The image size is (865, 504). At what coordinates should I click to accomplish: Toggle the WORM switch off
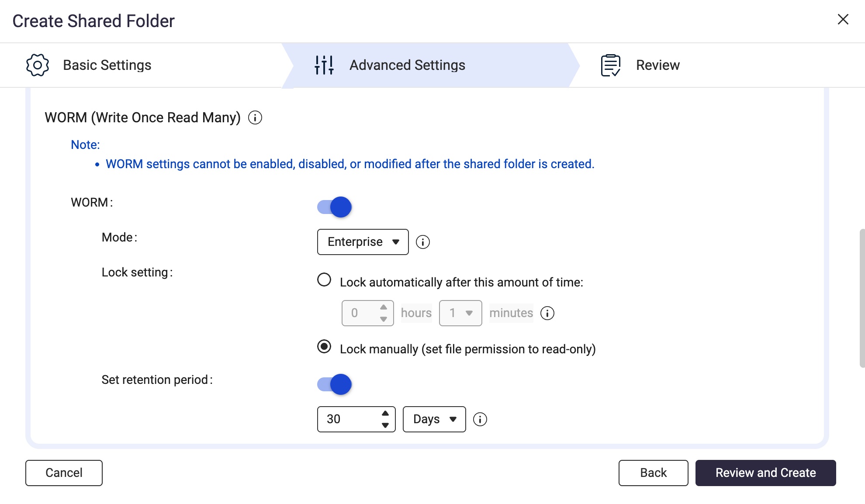pos(334,207)
